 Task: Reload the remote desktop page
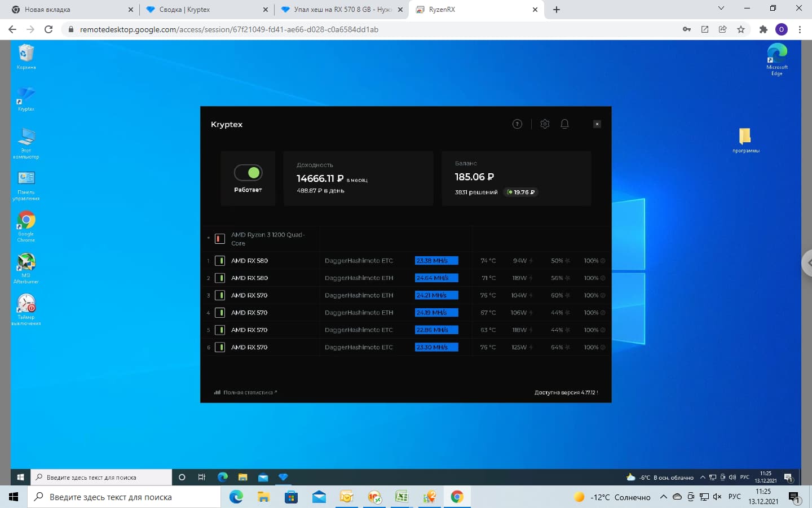[x=48, y=29]
